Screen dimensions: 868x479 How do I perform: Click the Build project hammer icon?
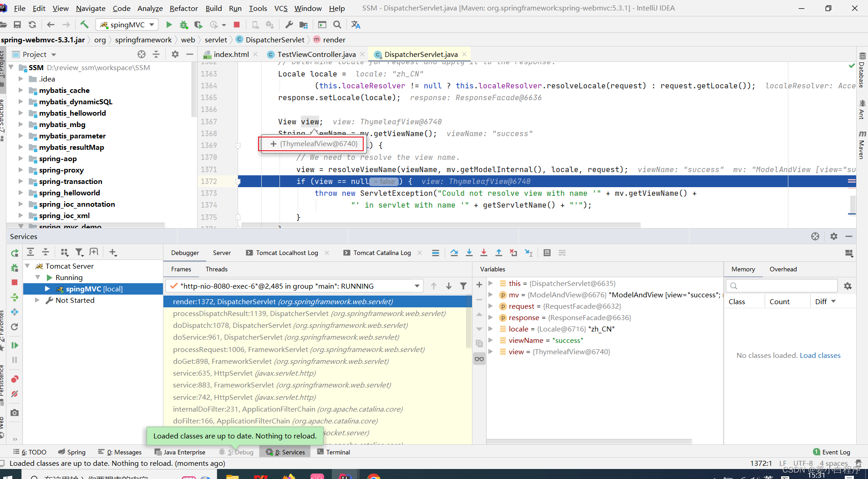click(x=84, y=25)
